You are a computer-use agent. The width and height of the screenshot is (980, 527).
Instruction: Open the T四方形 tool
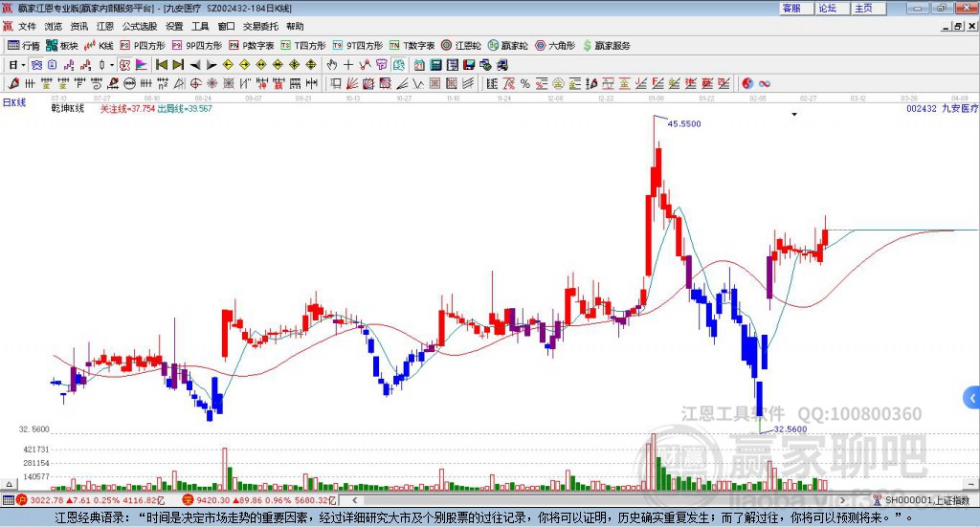pyautogui.click(x=303, y=46)
